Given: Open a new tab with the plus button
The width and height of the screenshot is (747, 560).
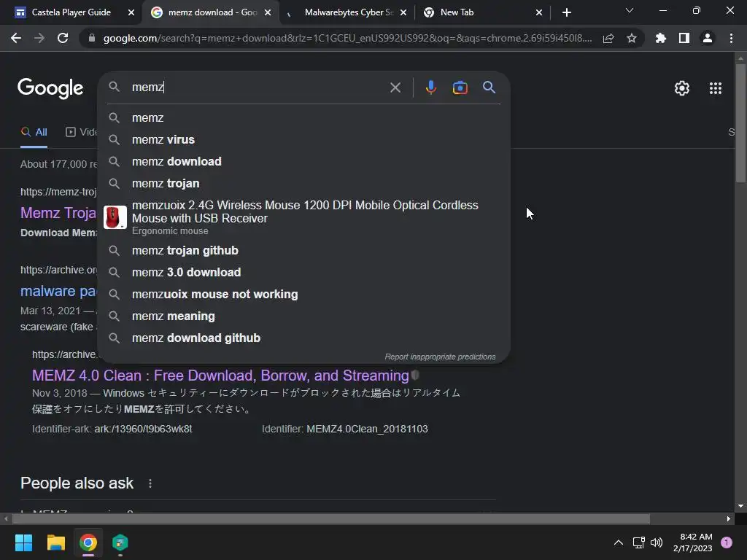Looking at the screenshot, I should pyautogui.click(x=566, y=12).
